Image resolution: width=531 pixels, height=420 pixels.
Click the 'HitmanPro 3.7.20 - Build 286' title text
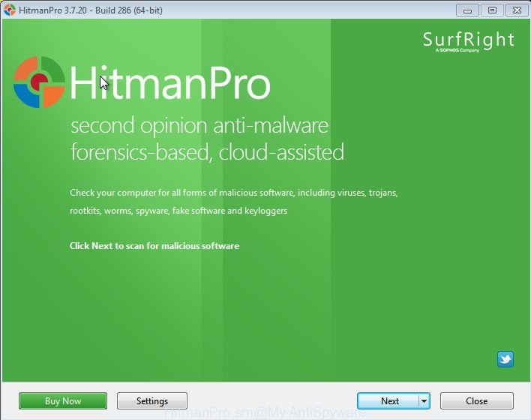coord(91,10)
